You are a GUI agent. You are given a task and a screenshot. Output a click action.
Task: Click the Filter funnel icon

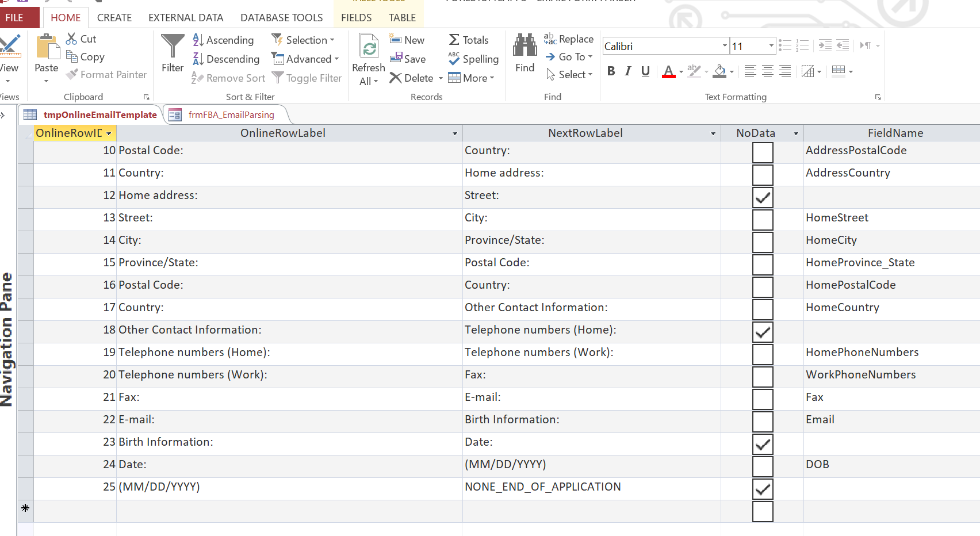click(x=172, y=47)
